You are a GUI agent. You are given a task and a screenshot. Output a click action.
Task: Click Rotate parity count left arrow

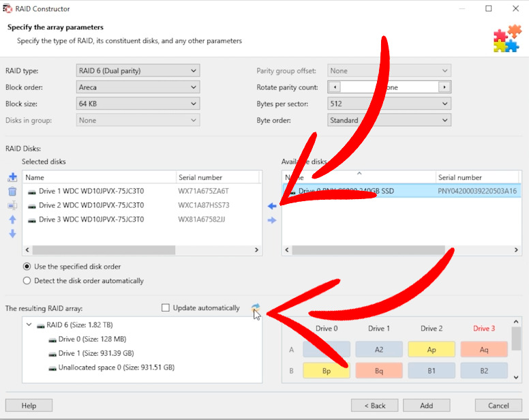pyautogui.click(x=335, y=87)
